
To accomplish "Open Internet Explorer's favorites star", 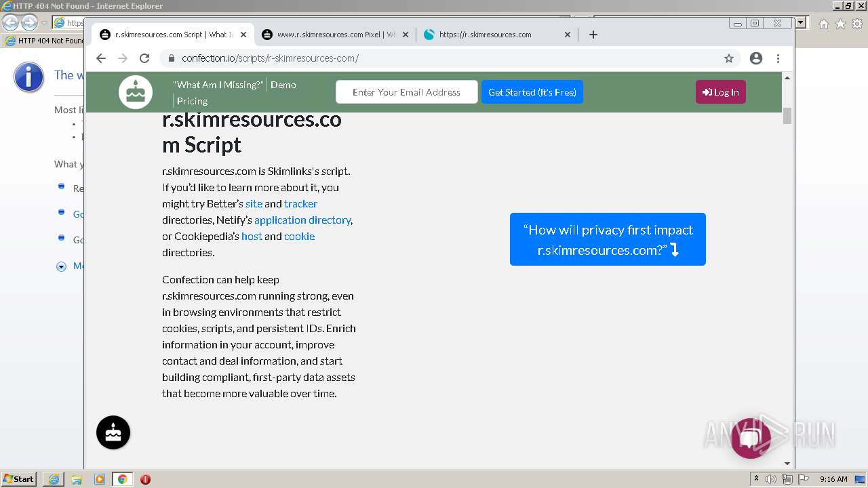I will point(840,24).
